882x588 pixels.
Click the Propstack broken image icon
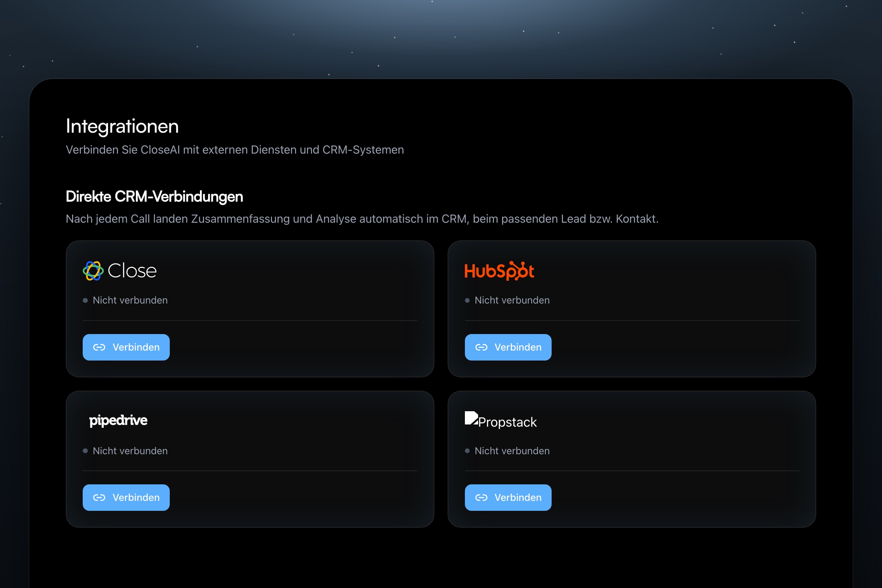(x=472, y=418)
